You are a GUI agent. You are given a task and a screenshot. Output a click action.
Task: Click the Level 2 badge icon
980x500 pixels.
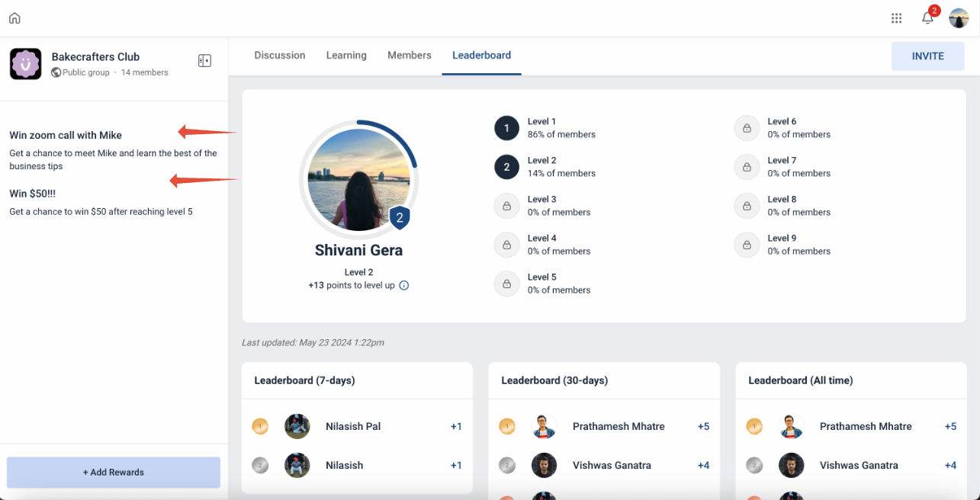click(506, 167)
